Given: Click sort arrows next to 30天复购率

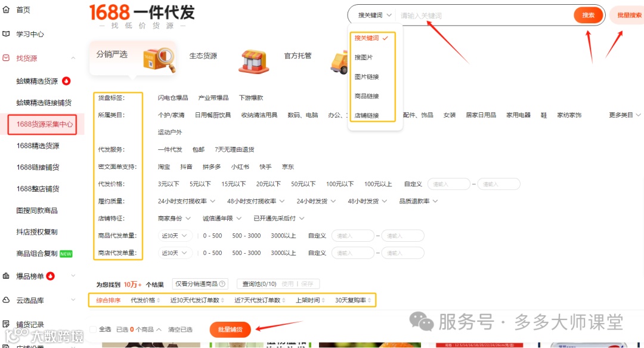Looking at the screenshot, I should point(369,300).
